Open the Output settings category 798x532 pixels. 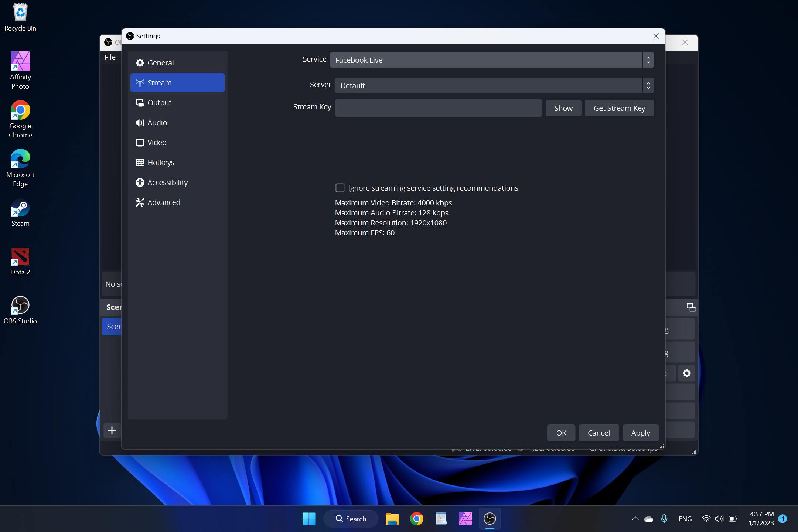(x=177, y=102)
